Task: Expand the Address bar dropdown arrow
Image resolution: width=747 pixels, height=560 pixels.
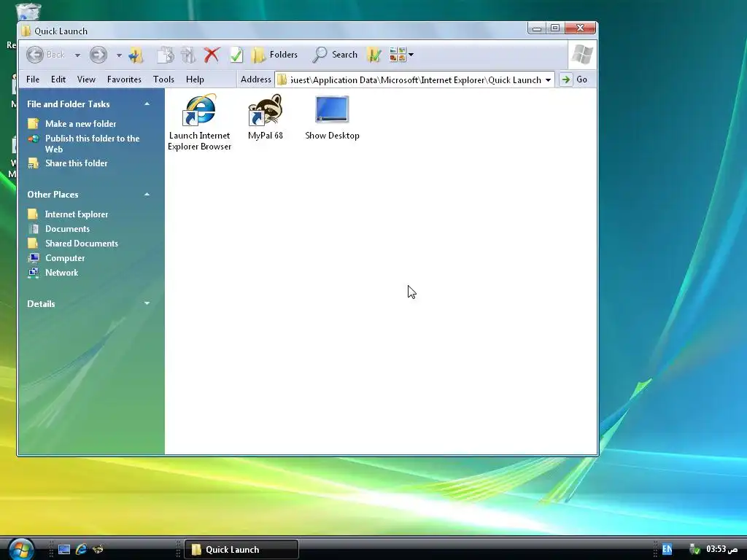Action: pyautogui.click(x=549, y=80)
